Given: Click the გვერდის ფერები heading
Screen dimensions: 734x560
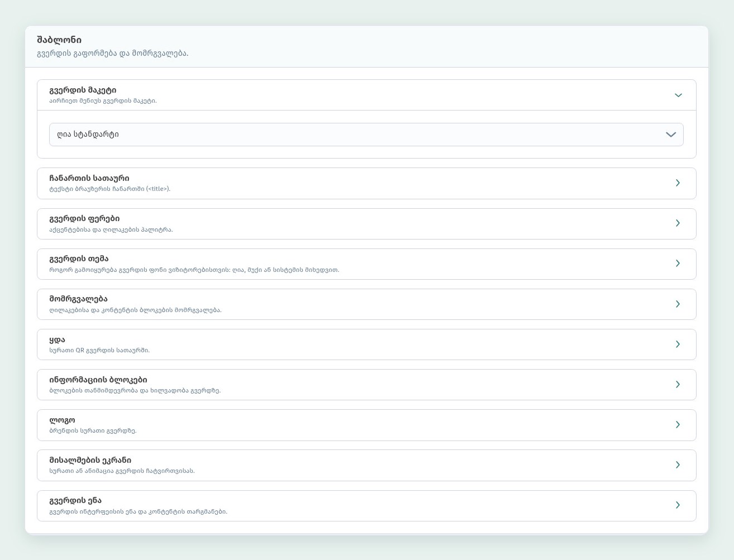Looking at the screenshot, I should coord(84,219).
